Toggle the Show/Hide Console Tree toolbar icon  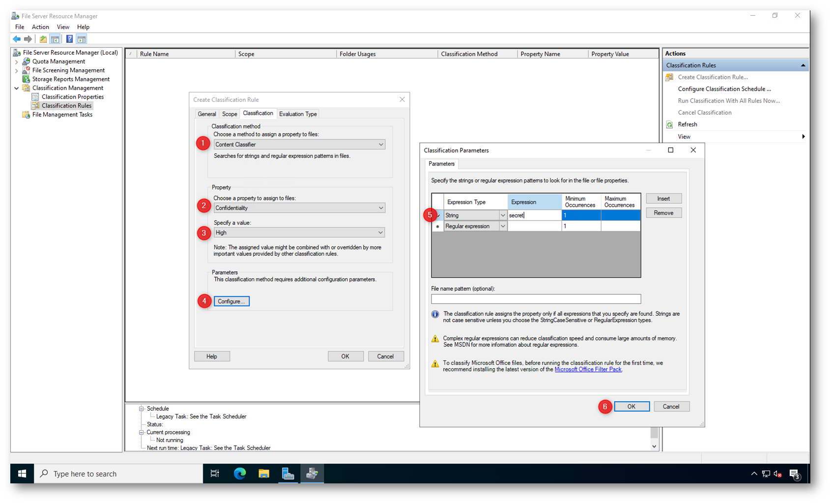[55, 39]
